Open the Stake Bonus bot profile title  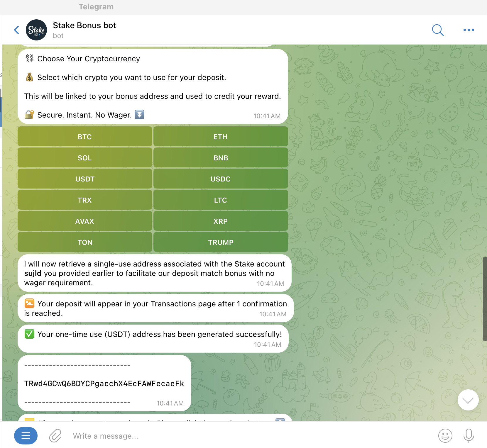pyautogui.click(x=84, y=26)
